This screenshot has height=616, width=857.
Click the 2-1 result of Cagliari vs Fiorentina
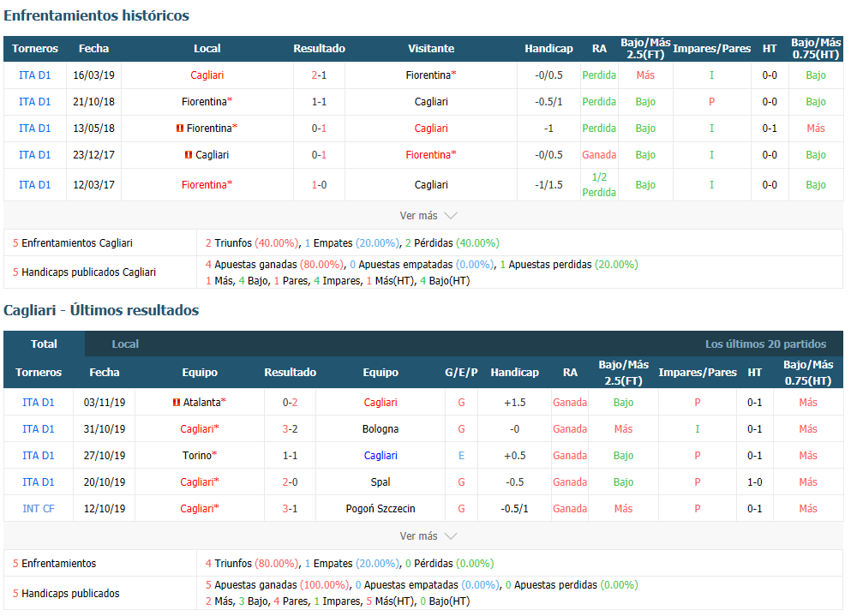pyautogui.click(x=319, y=75)
